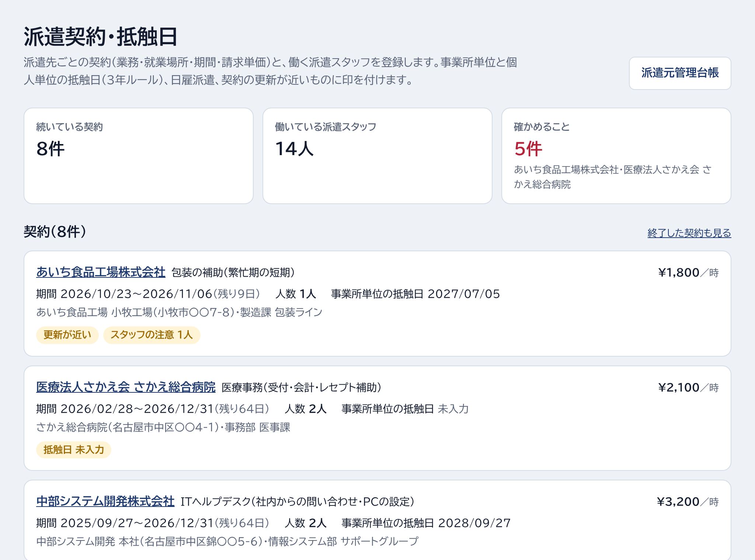Open the 中部システム開発株式会社 contract link
The height and width of the screenshot is (560, 755).
pyautogui.click(x=105, y=501)
